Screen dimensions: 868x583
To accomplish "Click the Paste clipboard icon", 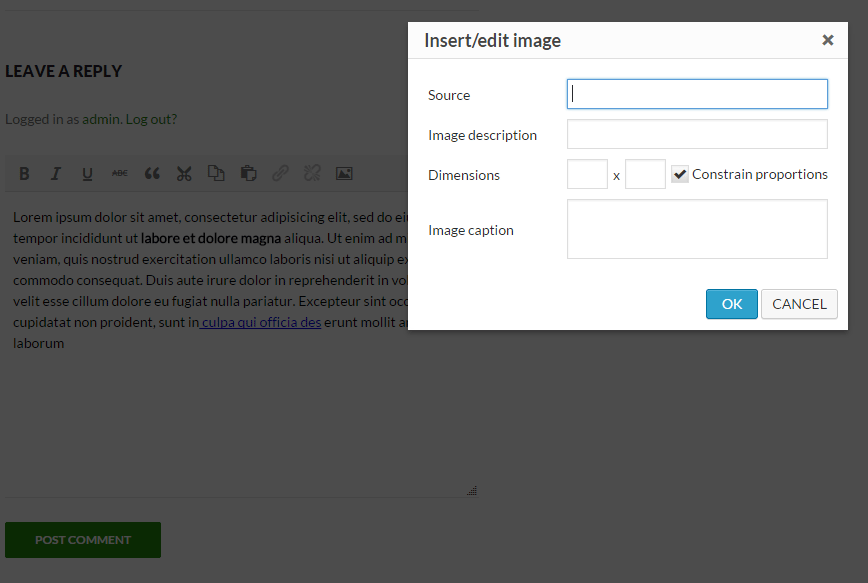I will tap(248, 174).
